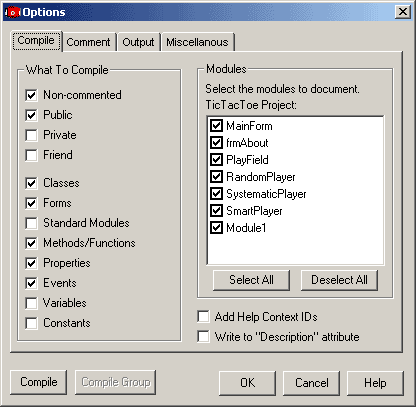The width and height of the screenshot is (416, 407).
Task: Disable the Events checkbox
Action: (31, 283)
